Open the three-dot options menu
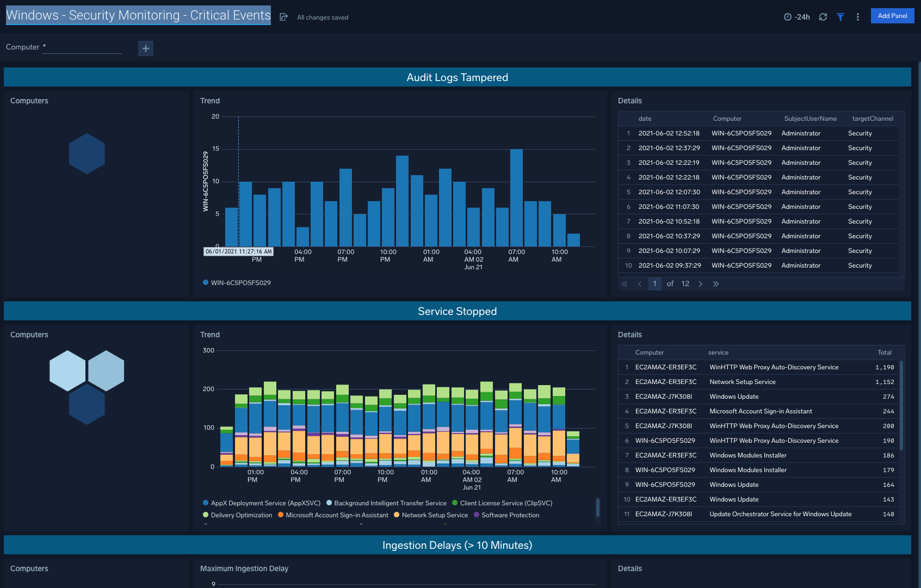Image resolution: width=921 pixels, height=588 pixels. coord(858,17)
